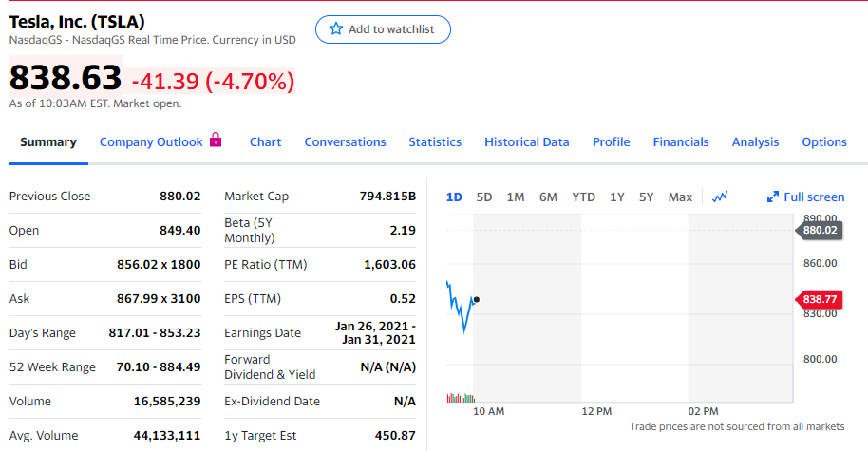The image size is (868, 451).
Task: Click the Open value 849.40
Action: pyautogui.click(x=179, y=230)
